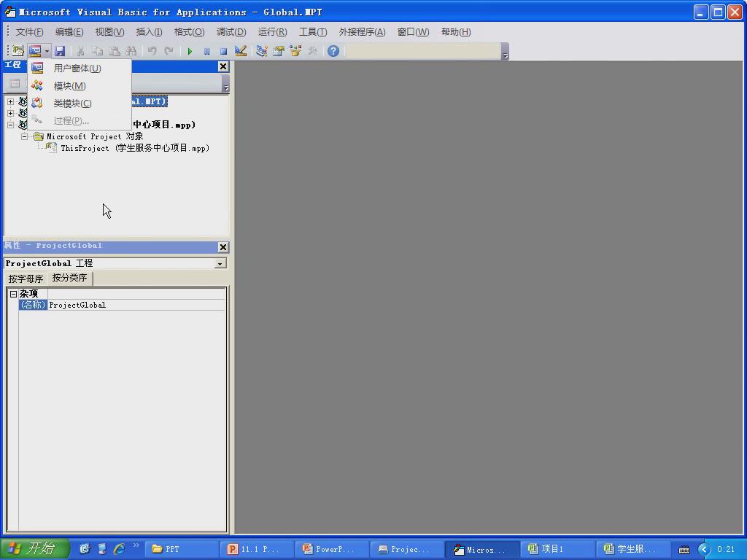Image resolution: width=747 pixels, height=560 pixels.
Task: Switch to the 学生服... taskbar window
Action: [x=632, y=549]
